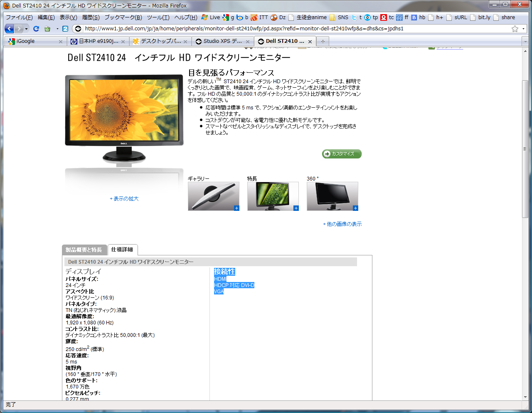The height and width of the screenshot is (413, 532).
Task: Open the 'tp' bookmark
Action: pos(371,17)
